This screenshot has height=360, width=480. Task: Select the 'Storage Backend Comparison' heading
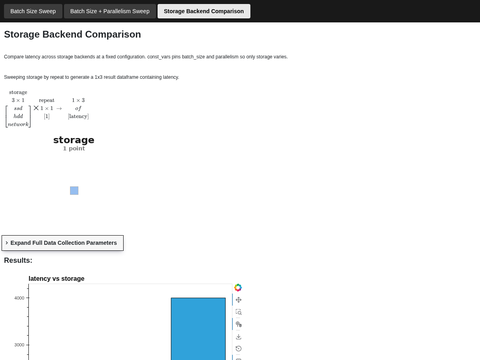coord(72,34)
